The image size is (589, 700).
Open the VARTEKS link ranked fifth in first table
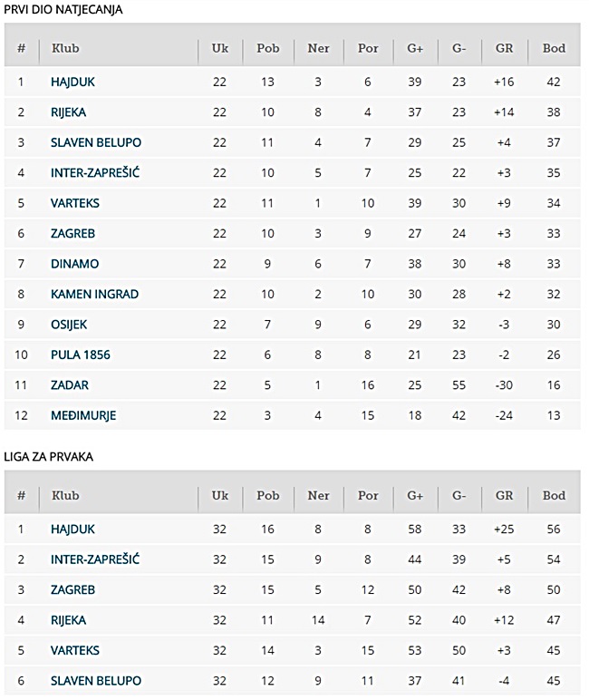[75, 203]
